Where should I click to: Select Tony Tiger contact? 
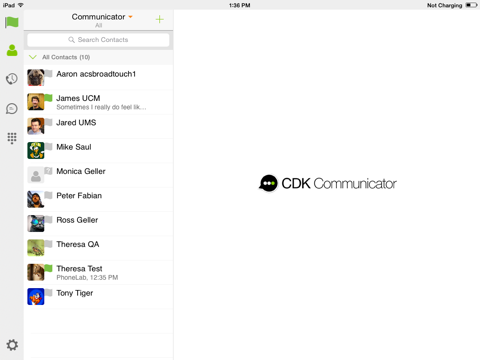pos(99,297)
